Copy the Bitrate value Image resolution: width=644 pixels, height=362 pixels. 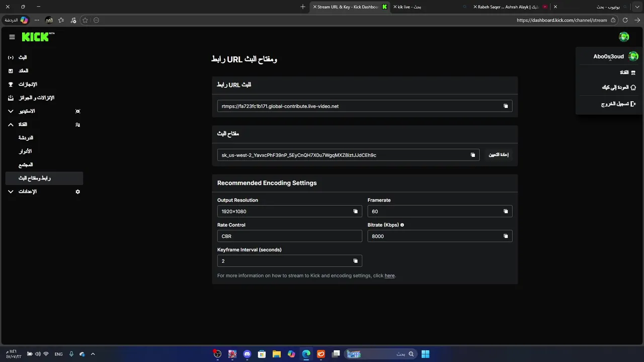506,236
